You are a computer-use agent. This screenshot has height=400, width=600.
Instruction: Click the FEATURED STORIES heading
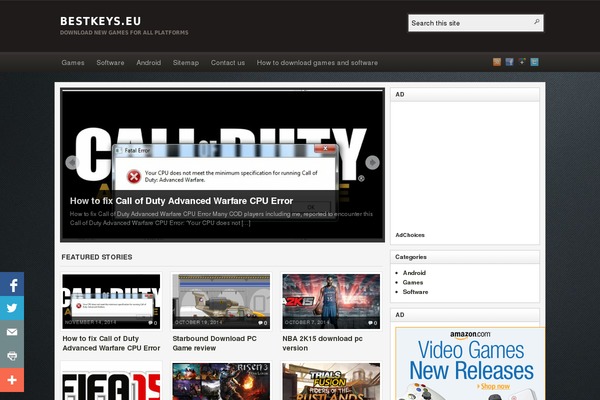[97, 257]
